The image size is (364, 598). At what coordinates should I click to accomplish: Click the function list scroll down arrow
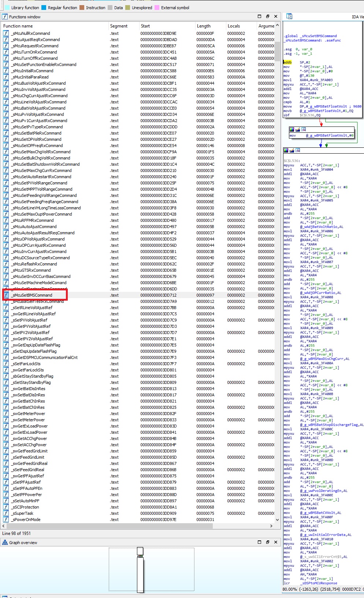pyautogui.click(x=277, y=520)
